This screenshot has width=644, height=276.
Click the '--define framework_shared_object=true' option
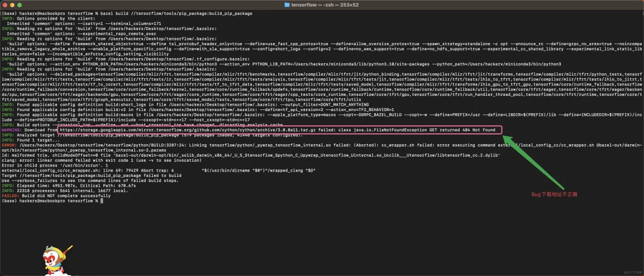click(x=96, y=44)
